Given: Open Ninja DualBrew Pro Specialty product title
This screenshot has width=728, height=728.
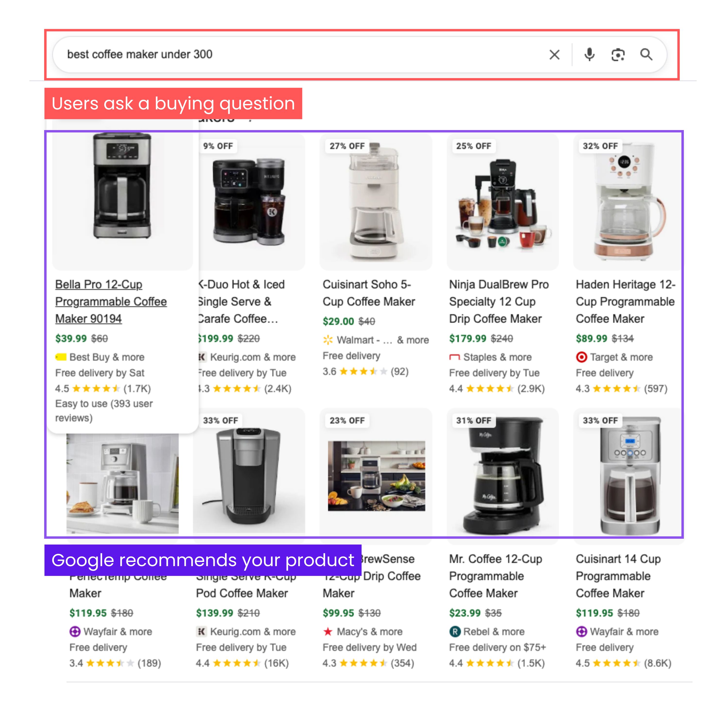Looking at the screenshot, I should (499, 301).
